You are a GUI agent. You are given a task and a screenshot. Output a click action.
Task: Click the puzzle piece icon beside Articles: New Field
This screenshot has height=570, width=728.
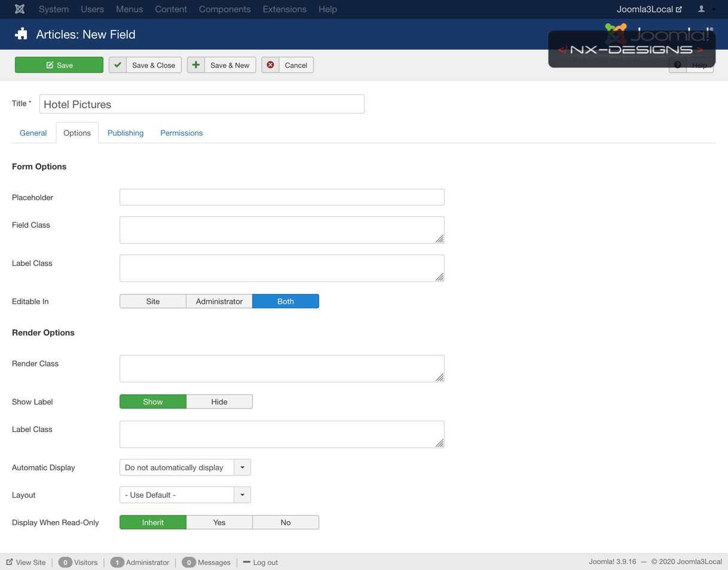point(22,34)
